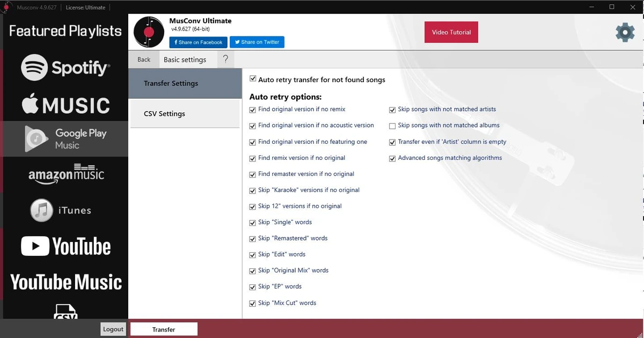The width and height of the screenshot is (644, 338).
Task: Open YouTube service in sidebar
Action: pos(65,246)
